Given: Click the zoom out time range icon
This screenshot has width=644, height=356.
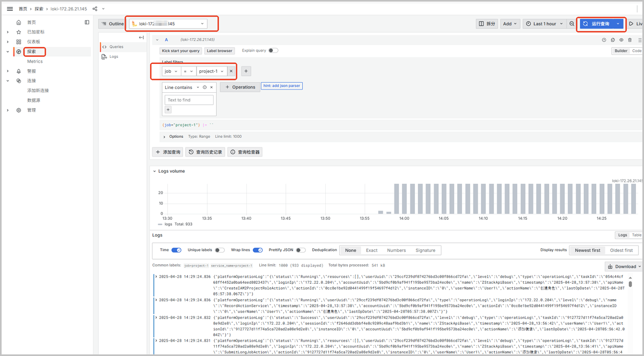Looking at the screenshot, I should 572,24.
